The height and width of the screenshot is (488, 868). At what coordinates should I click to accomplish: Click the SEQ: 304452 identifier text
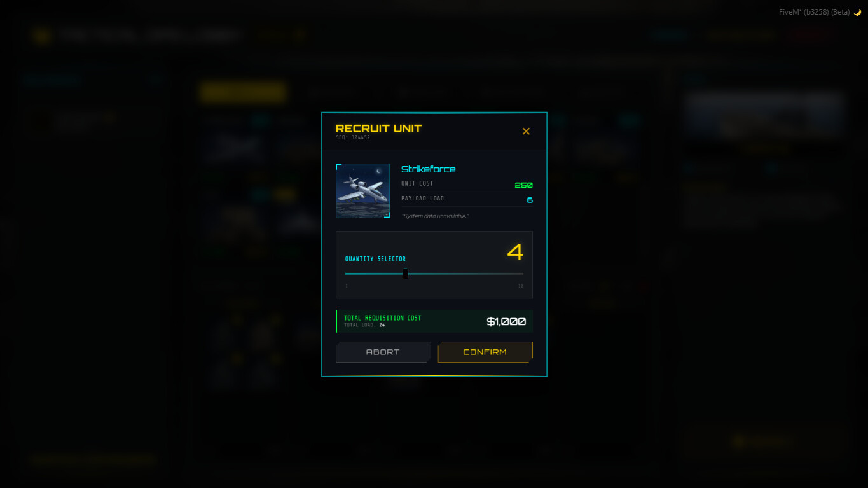pyautogui.click(x=353, y=137)
